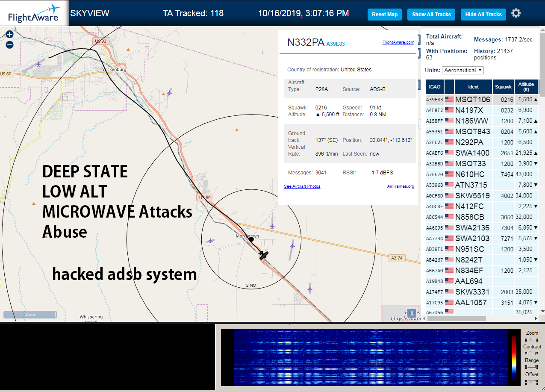545x392 pixels.
Task: Select the ATN3715 ident cell
Action: [x=473, y=185]
